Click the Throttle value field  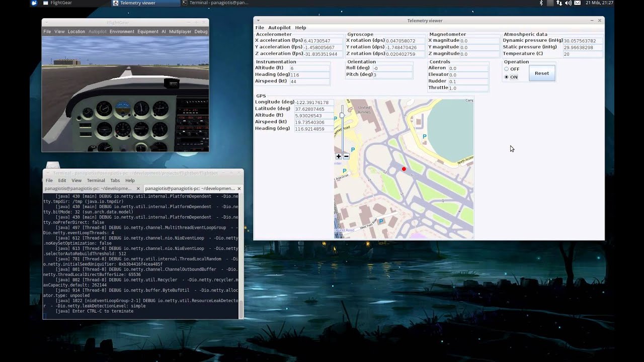click(468, 88)
